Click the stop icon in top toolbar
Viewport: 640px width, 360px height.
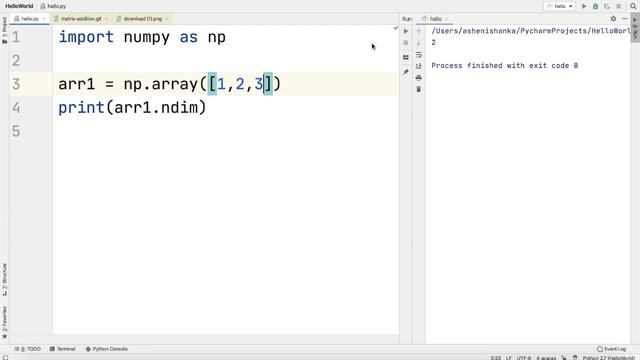(x=619, y=6)
